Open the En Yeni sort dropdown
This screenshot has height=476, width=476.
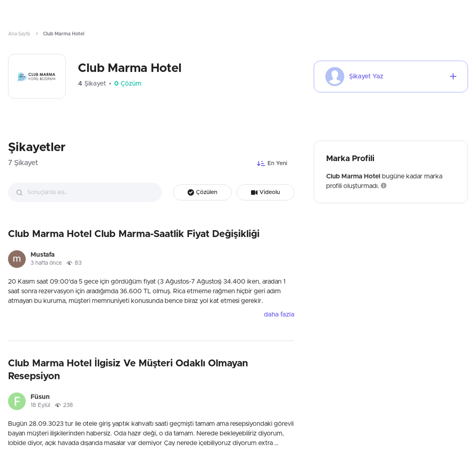pos(272,163)
